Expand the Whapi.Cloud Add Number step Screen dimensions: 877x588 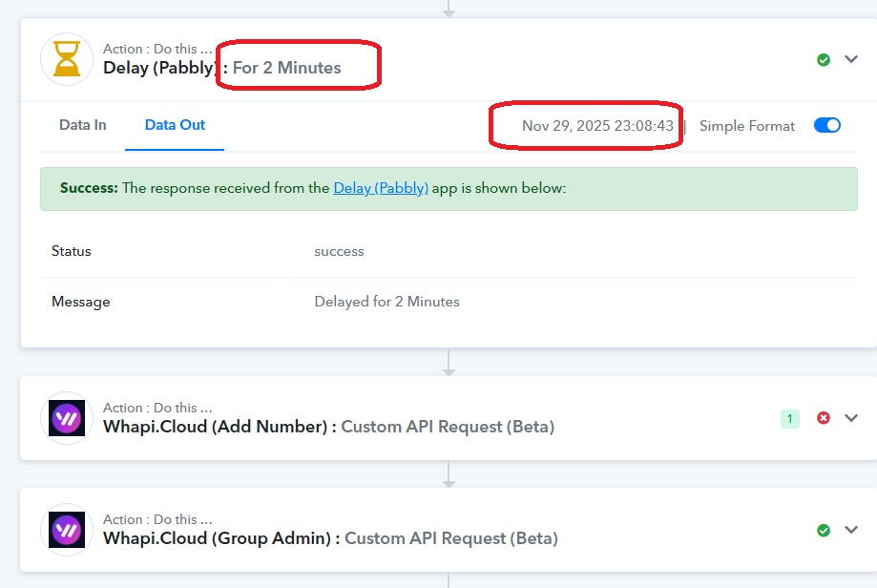click(x=851, y=418)
